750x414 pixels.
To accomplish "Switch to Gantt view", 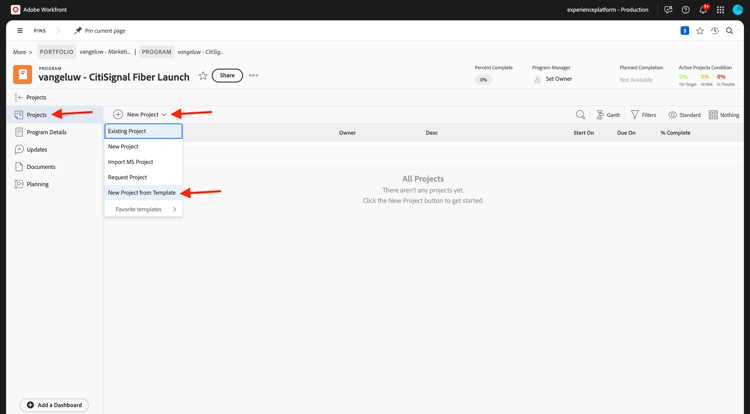I will tap(608, 115).
